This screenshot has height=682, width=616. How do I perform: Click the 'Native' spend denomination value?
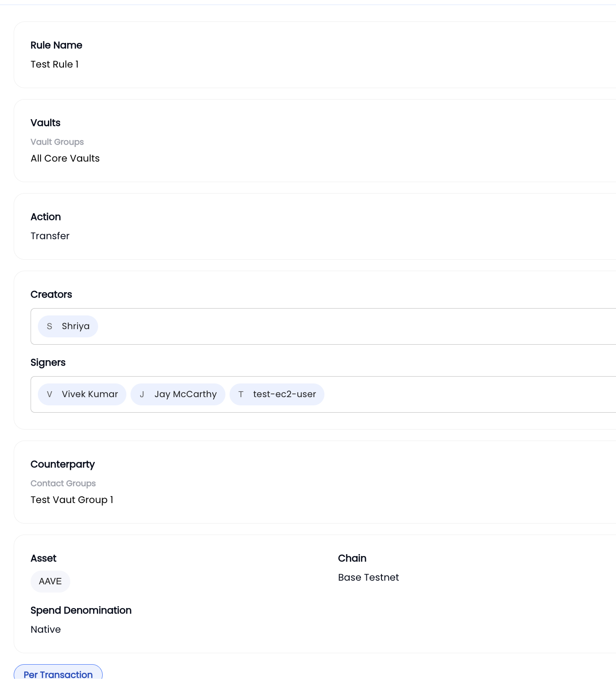[x=46, y=630]
